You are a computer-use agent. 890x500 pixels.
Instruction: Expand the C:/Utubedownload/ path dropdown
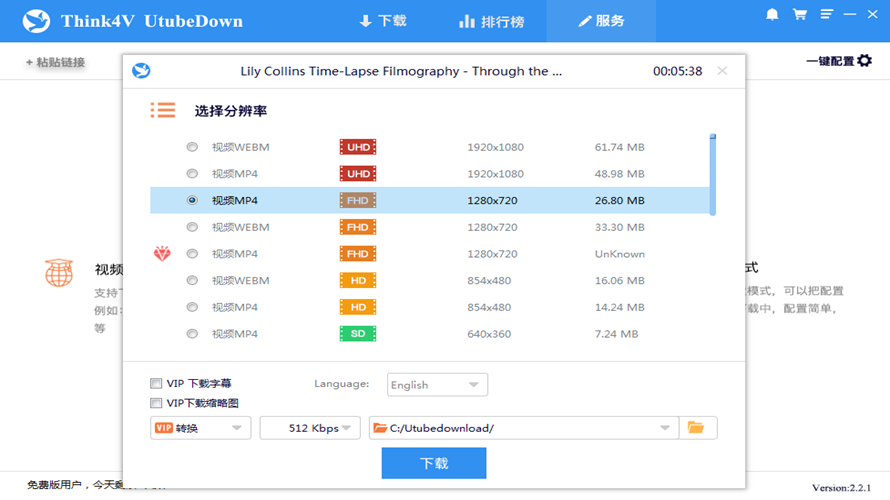point(665,428)
